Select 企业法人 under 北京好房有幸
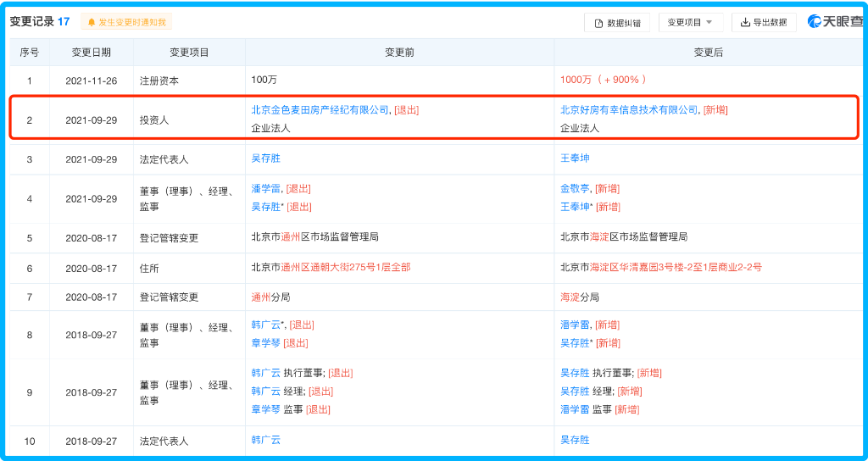 click(580, 128)
